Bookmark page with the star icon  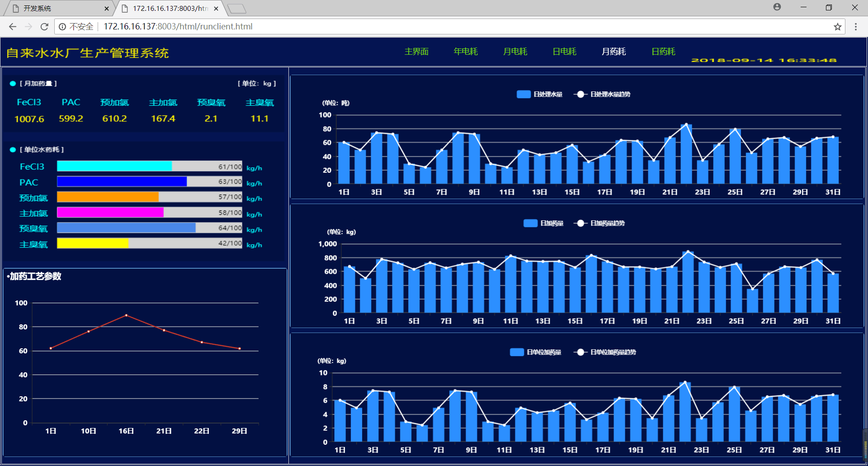[838, 27]
